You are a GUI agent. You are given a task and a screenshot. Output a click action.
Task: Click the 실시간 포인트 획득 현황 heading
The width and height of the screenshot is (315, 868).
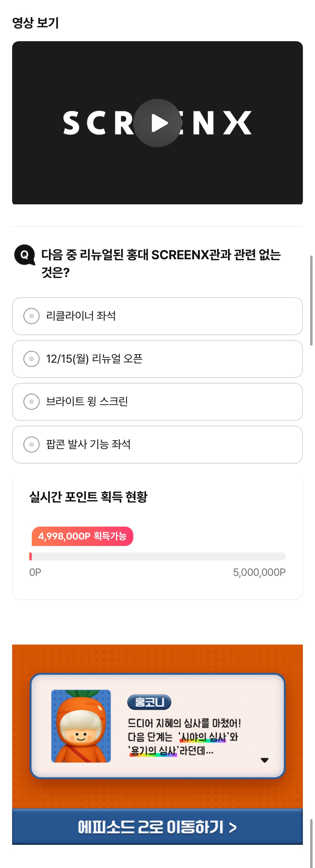point(88,497)
